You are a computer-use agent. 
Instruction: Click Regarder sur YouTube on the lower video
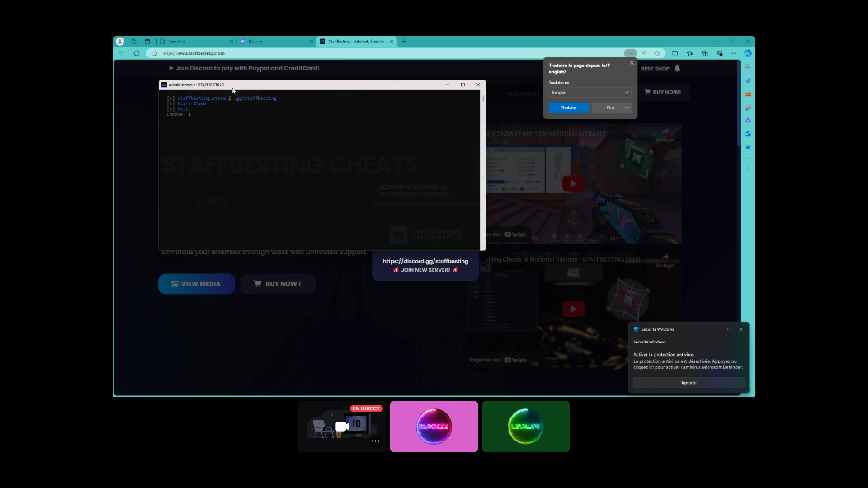pyautogui.click(x=498, y=360)
